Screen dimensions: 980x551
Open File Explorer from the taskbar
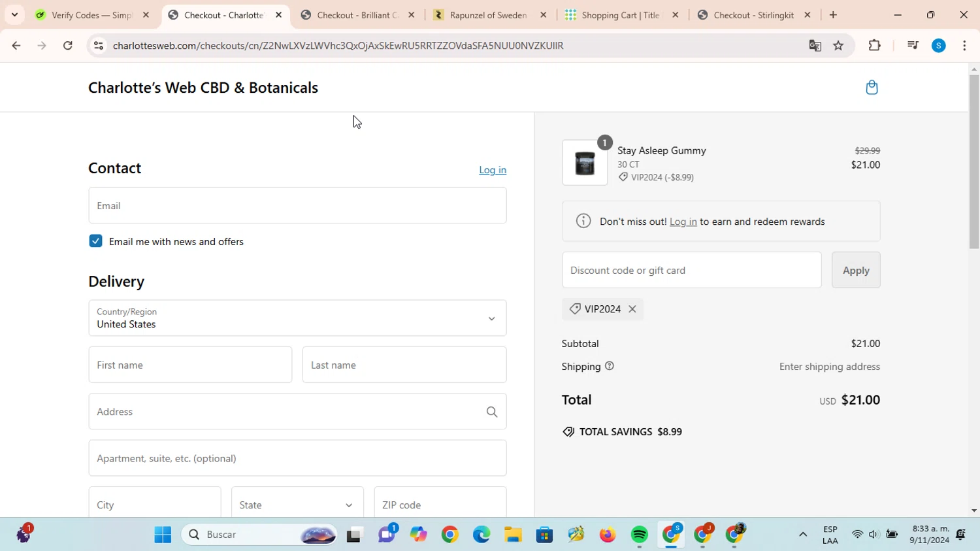(x=513, y=535)
